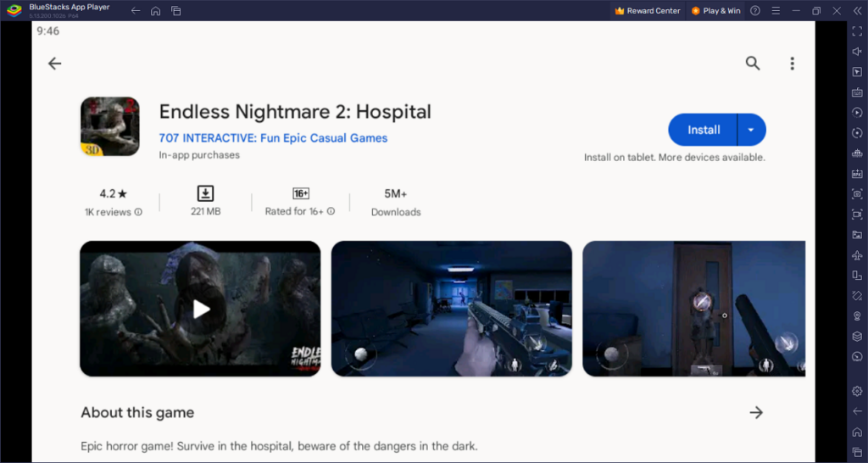Open 707 INTERACTIVE developer page link
The image size is (868, 463).
pos(273,138)
